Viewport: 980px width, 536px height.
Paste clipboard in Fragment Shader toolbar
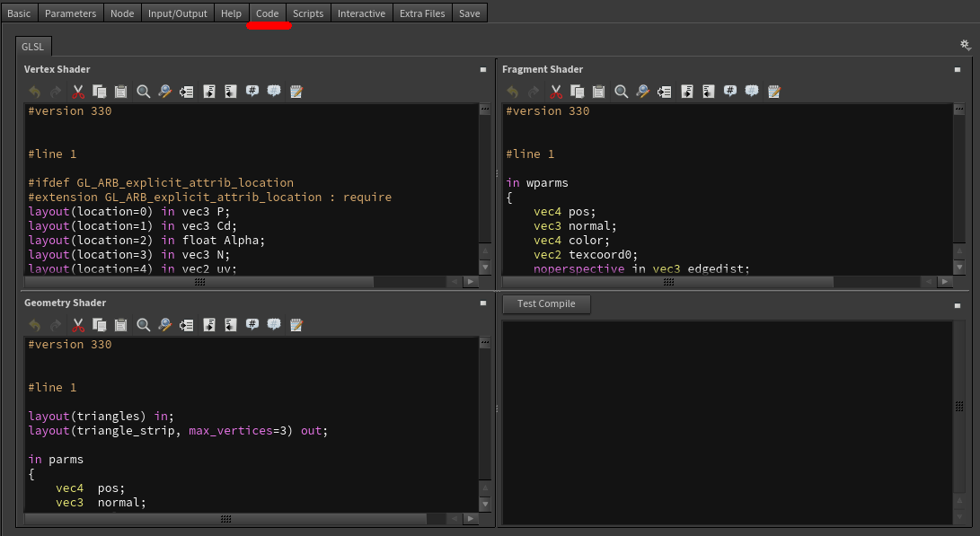pos(599,92)
